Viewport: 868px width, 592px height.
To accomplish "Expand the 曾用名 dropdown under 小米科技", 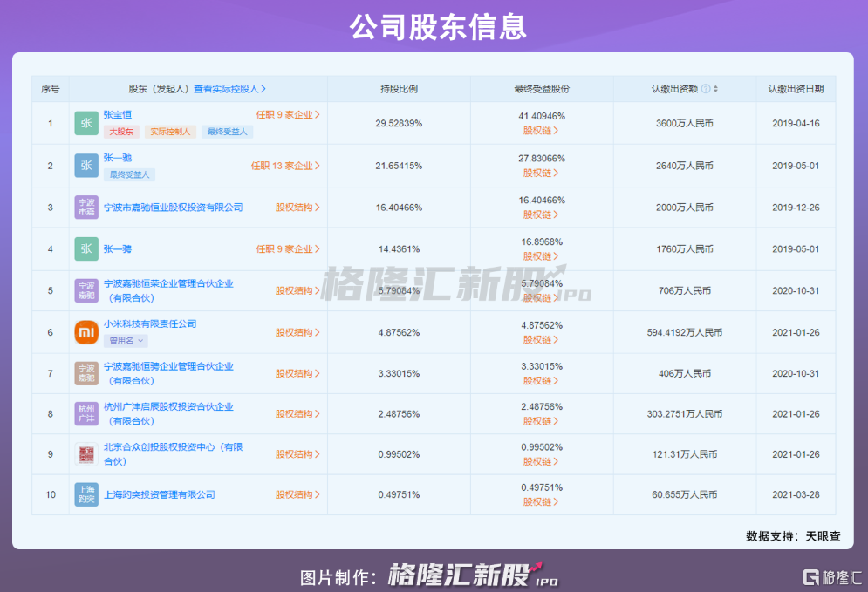I will (126, 341).
